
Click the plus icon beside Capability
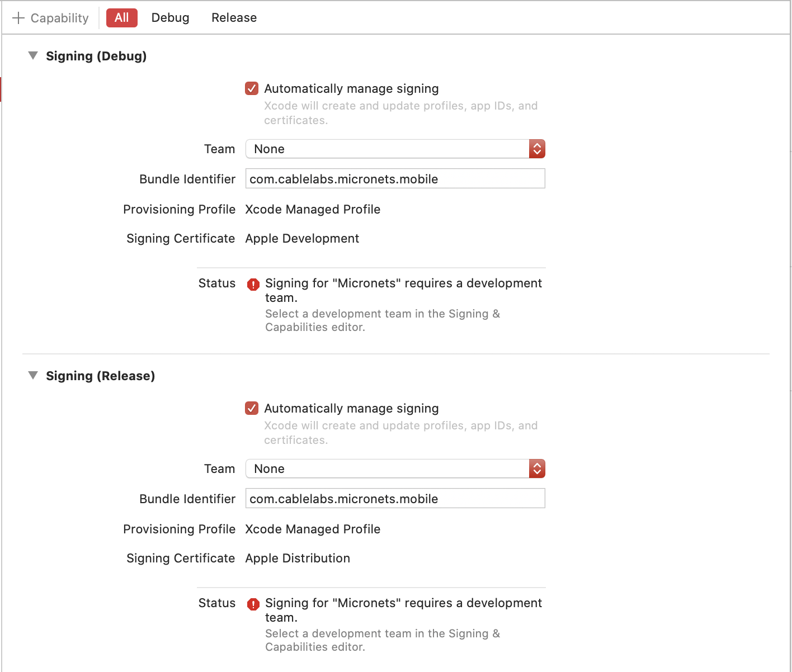[18, 18]
